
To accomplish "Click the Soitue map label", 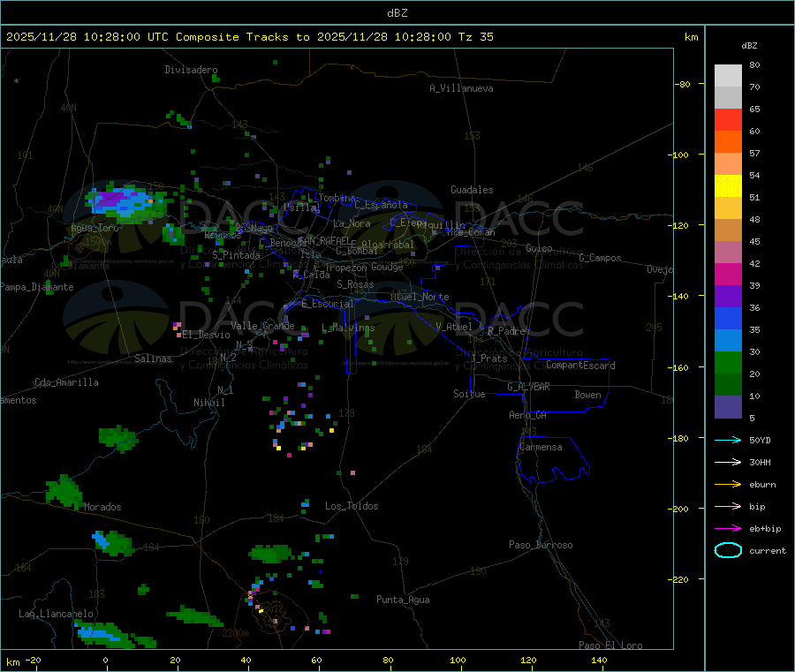I will [470, 394].
